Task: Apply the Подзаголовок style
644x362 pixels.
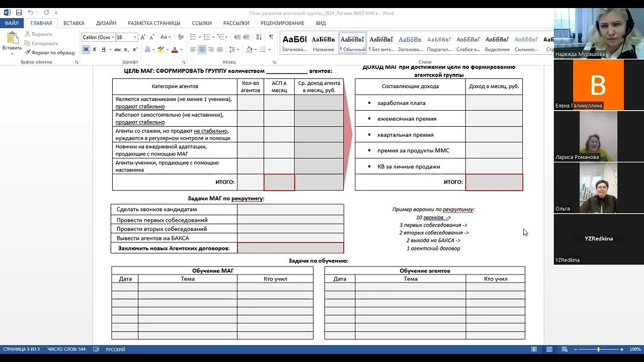Action: click(x=439, y=43)
